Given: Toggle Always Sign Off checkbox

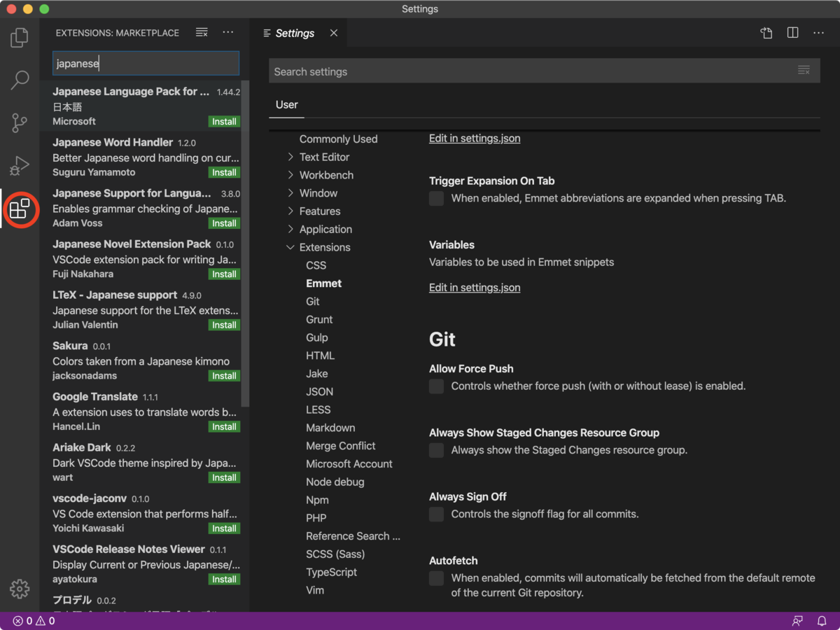Looking at the screenshot, I should [436, 514].
